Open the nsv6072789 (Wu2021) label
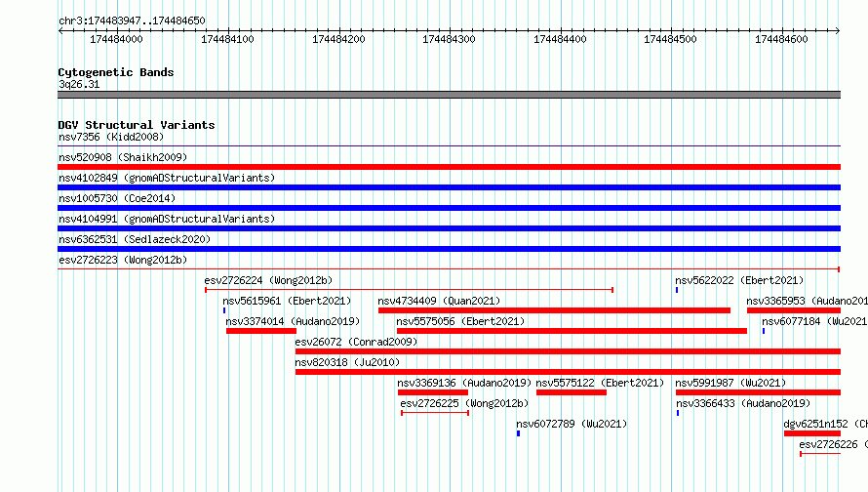The image size is (868, 492). pyautogui.click(x=572, y=424)
